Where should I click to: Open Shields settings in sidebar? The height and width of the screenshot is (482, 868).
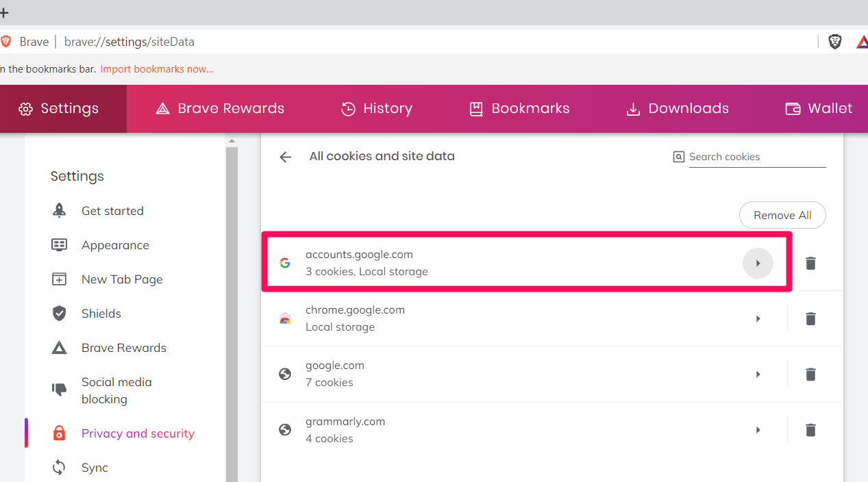(101, 314)
